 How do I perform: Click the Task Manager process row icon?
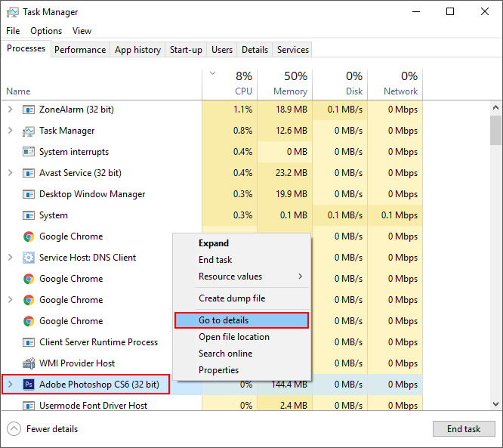pos(29,131)
